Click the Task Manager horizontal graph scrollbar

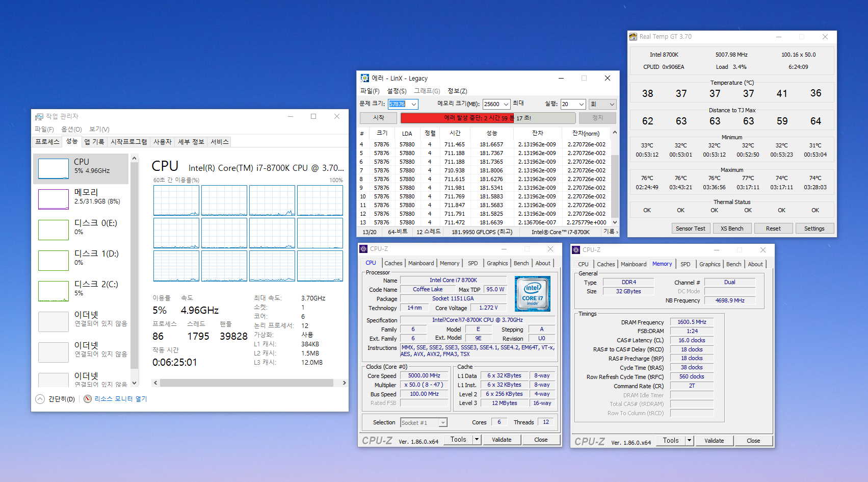(249, 383)
